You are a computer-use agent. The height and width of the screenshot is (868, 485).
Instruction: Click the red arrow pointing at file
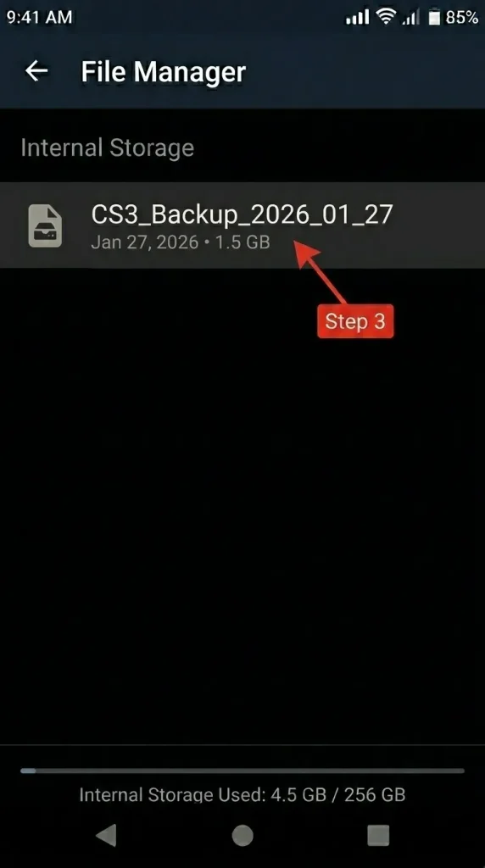coord(322,272)
